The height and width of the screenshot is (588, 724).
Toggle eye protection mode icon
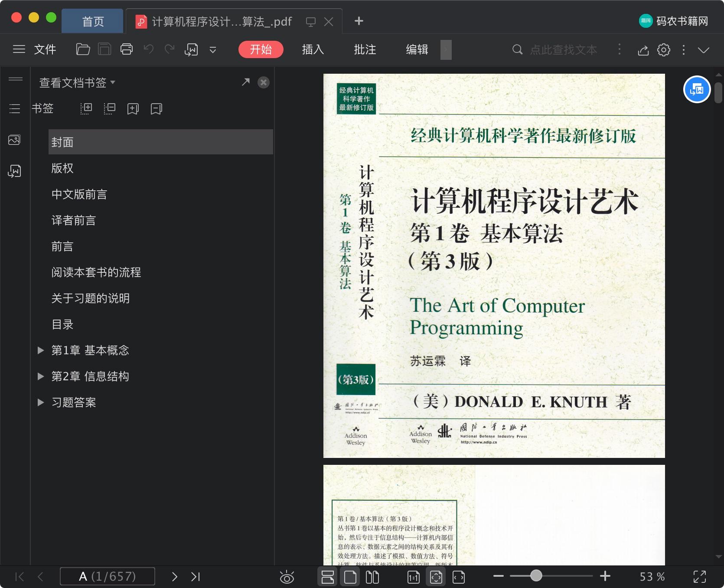click(x=287, y=577)
